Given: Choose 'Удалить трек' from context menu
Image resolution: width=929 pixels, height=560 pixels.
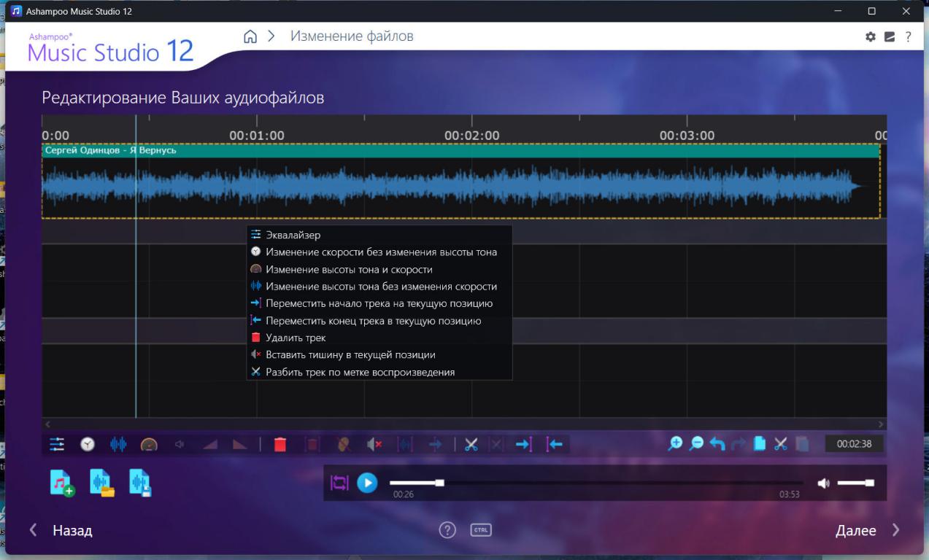Looking at the screenshot, I should tap(296, 338).
